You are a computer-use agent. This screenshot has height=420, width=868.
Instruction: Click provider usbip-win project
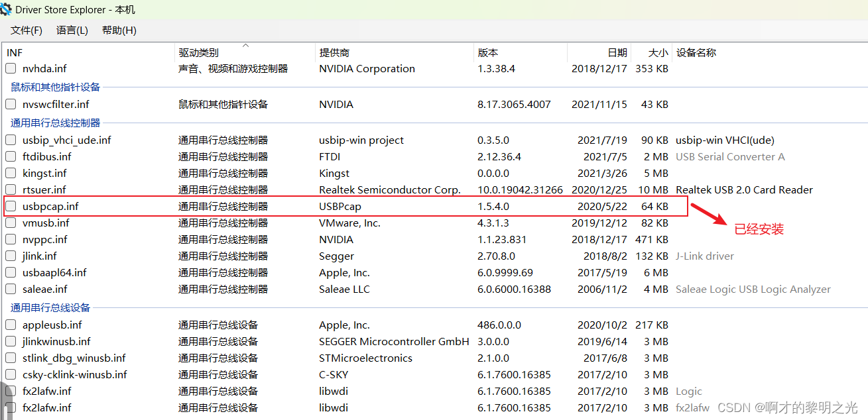point(361,140)
